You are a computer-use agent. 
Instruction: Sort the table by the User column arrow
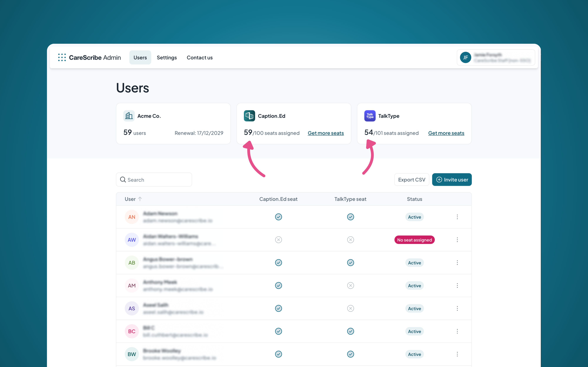coord(140,199)
